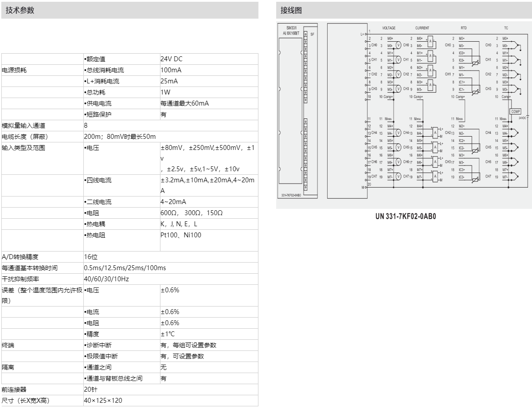This screenshot has width=532, height=409.
Task: Click the COMP box in diagram
Action: (516, 112)
